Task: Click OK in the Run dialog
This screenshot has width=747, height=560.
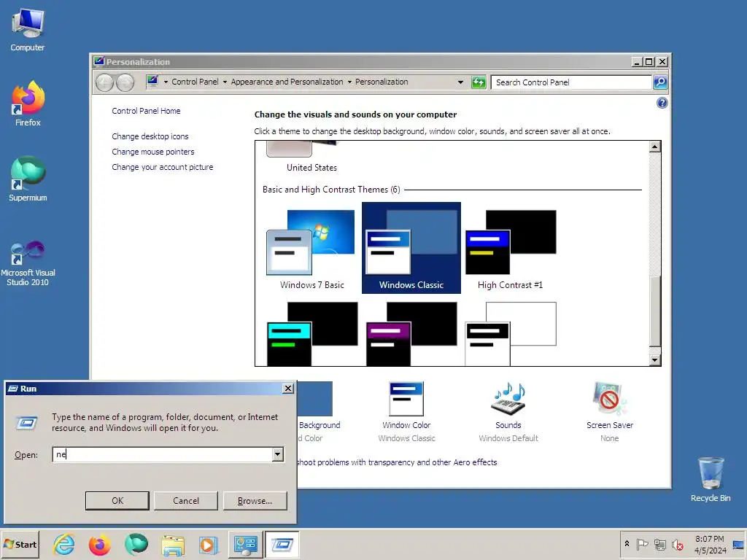Action: coord(117,500)
